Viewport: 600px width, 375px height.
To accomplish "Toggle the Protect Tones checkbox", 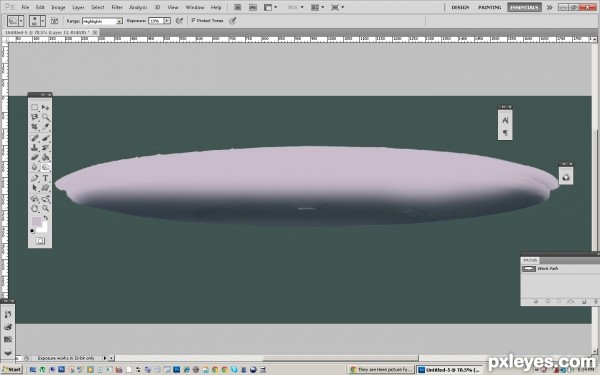I will [194, 20].
